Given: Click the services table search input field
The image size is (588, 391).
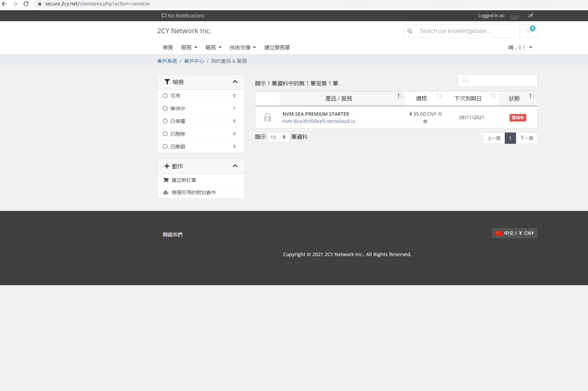Looking at the screenshot, I should [x=497, y=80].
